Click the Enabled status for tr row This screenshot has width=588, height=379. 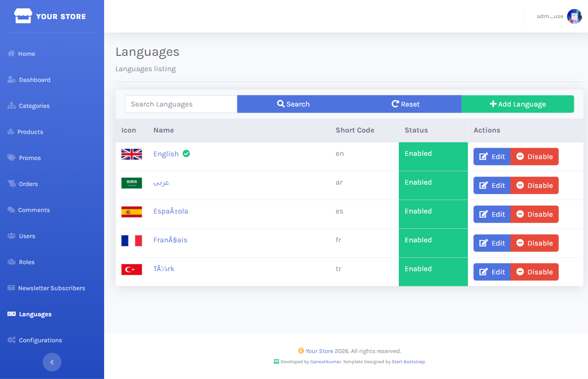pyautogui.click(x=433, y=272)
